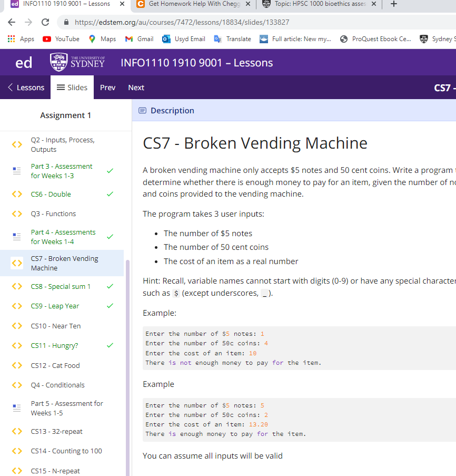Go to the Prev slide
This screenshot has height=476, width=456.
(x=107, y=88)
